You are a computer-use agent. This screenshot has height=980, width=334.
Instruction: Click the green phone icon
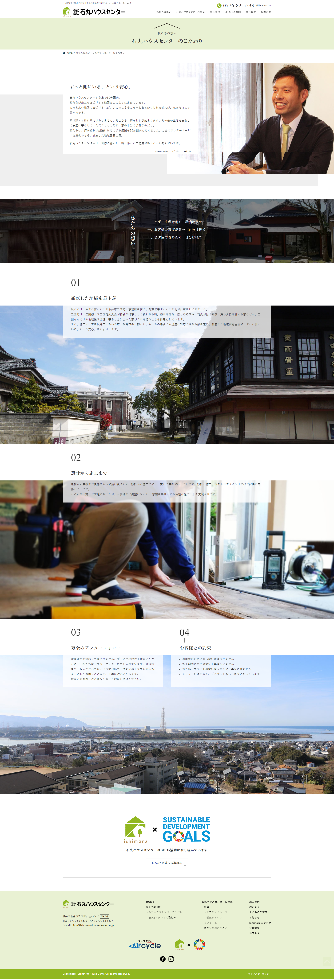219,5
